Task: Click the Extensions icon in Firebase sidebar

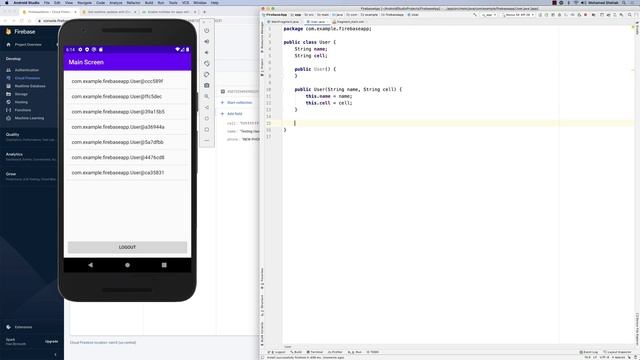Action: pyautogui.click(x=9, y=327)
